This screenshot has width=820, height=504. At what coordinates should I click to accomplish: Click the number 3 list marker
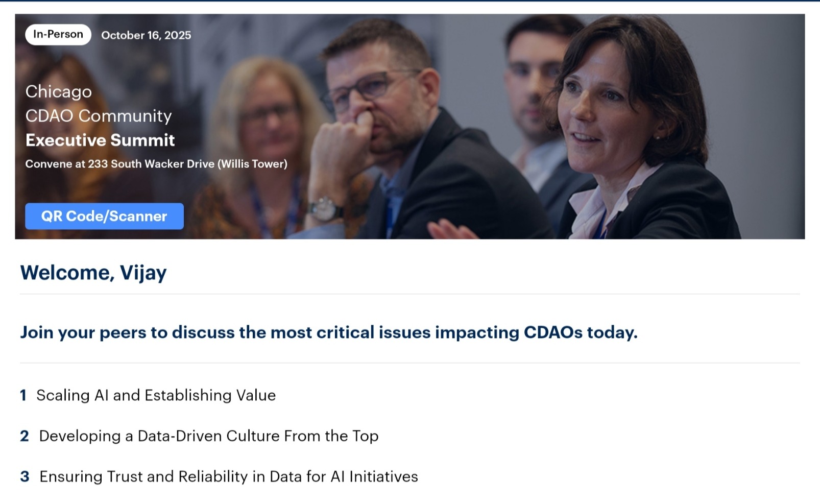point(25,476)
